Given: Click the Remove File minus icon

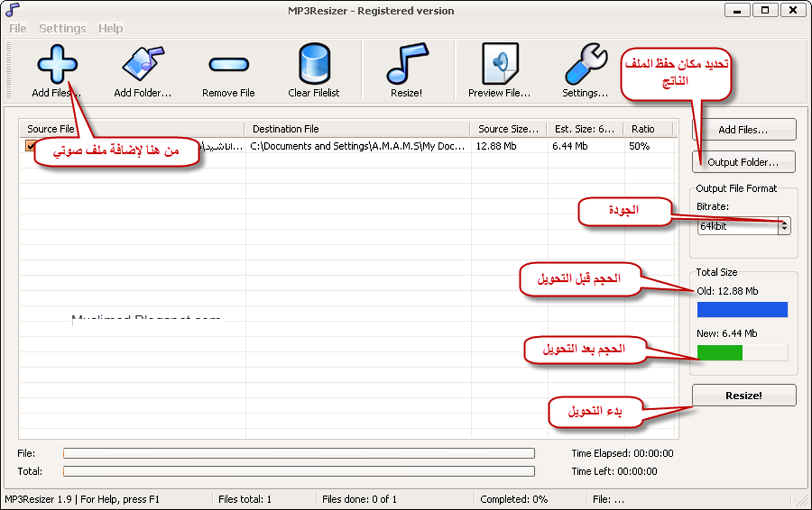Looking at the screenshot, I should [x=228, y=65].
